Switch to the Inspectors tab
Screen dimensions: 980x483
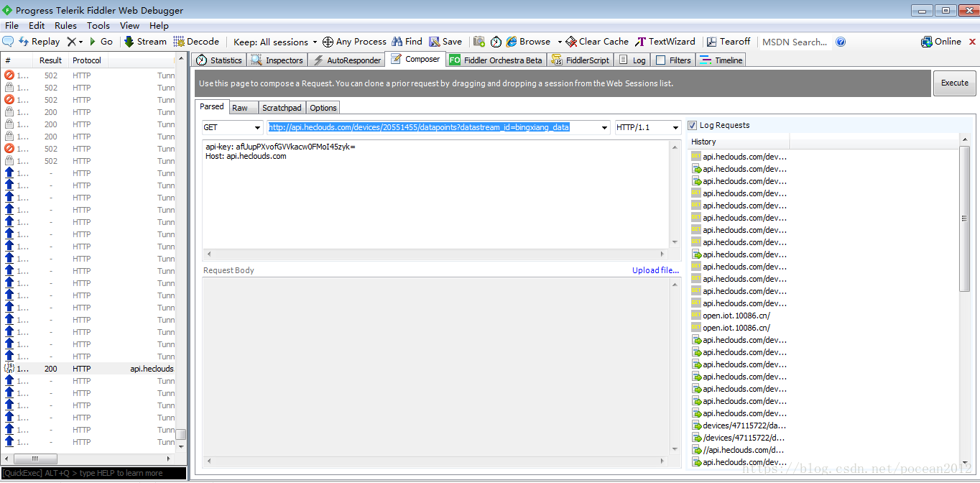point(277,60)
